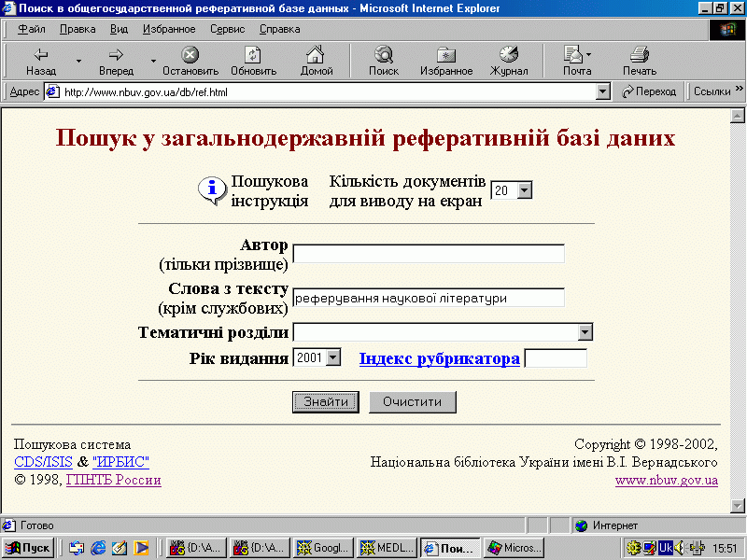Viewport: 747px width, 560px height.
Task: Open the www.nbuv.gov.ua link
Action: (667, 480)
